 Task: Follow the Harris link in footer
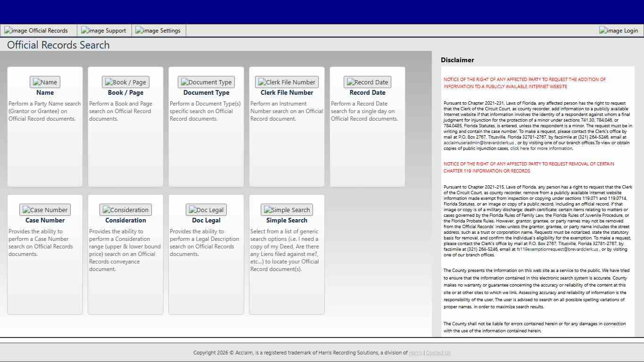415,353
